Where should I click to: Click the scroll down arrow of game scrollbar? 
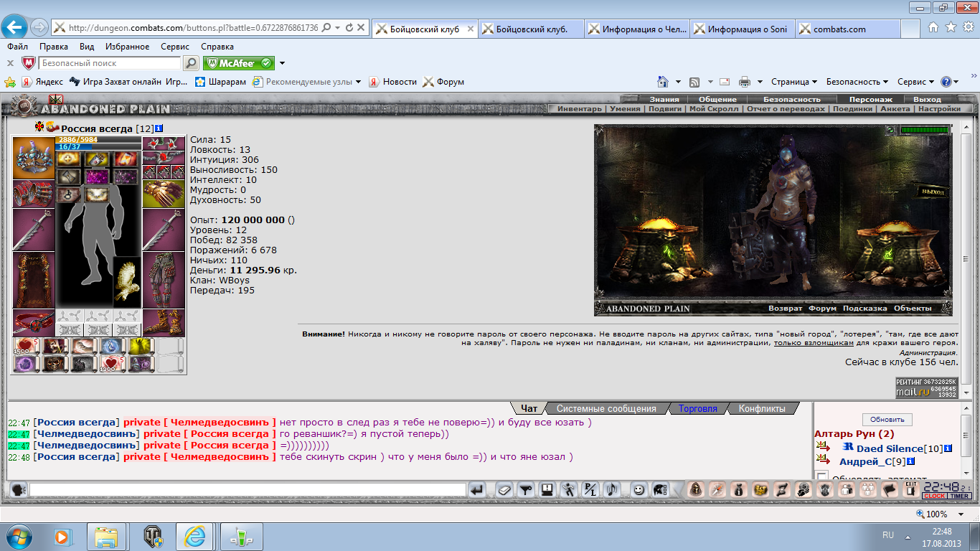966,393
